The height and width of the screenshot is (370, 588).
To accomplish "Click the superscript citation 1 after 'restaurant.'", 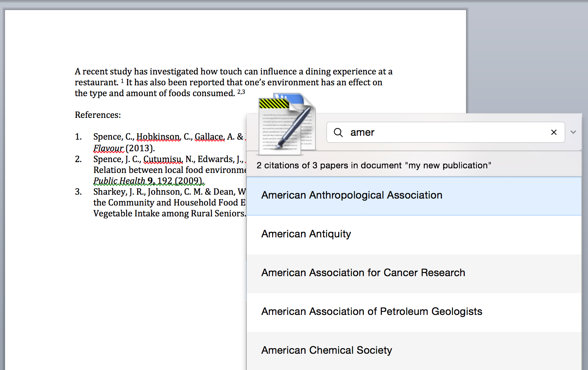I will click(122, 81).
